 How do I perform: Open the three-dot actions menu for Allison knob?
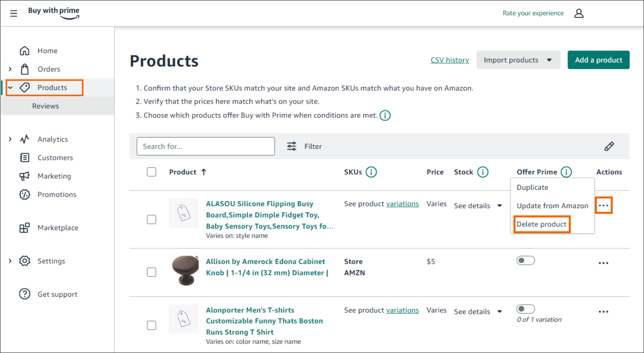[603, 263]
